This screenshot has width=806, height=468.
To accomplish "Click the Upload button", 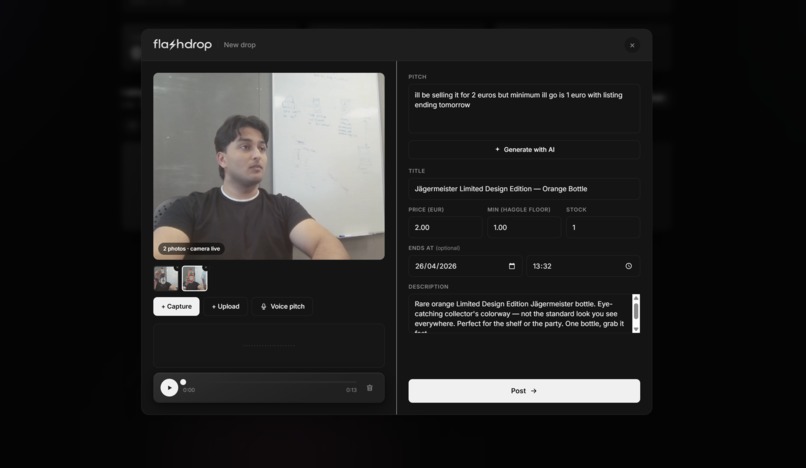I will pyautogui.click(x=226, y=307).
